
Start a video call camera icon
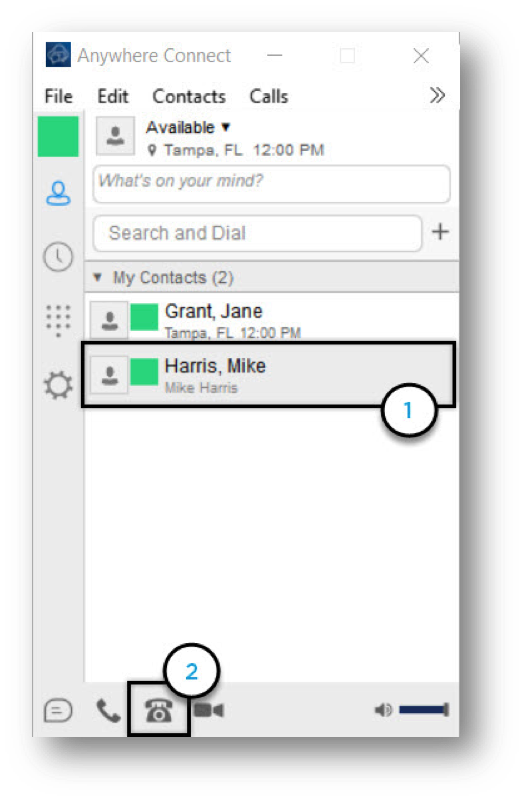(x=209, y=710)
